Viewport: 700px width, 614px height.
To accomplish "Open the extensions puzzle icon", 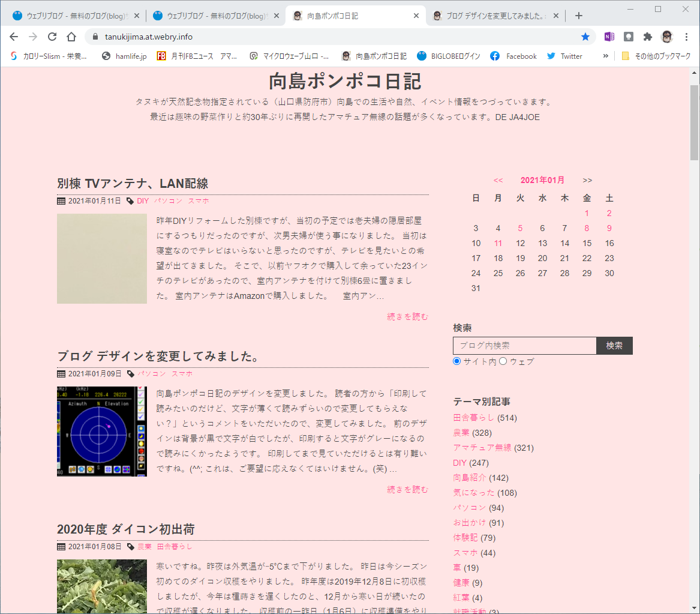I will click(647, 37).
